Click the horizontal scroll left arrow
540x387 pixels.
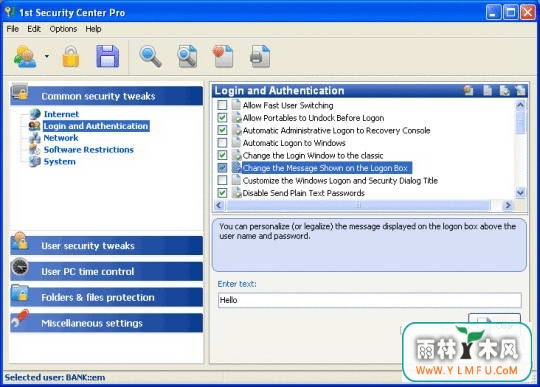(219, 205)
